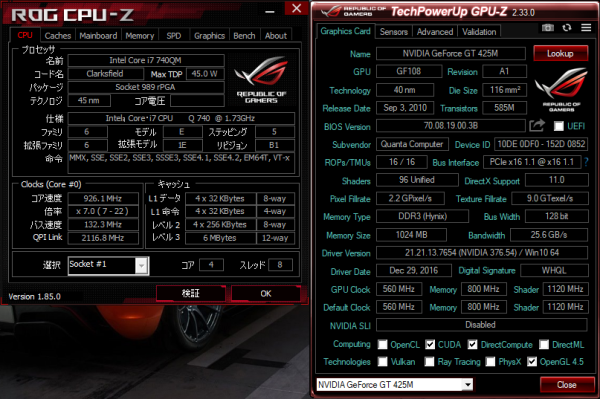Minimize the ROG CPU-Z window

[270, 12]
